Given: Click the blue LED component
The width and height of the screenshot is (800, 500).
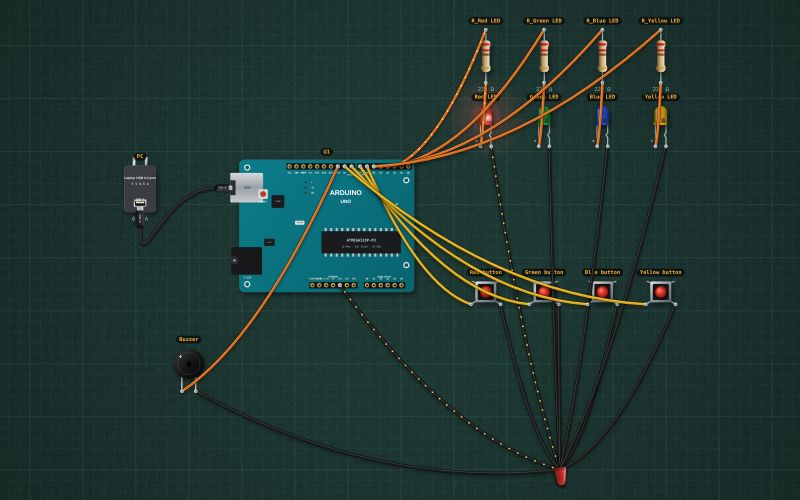Looking at the screenshot, I should pyautogui.click(x=603, y=116).
